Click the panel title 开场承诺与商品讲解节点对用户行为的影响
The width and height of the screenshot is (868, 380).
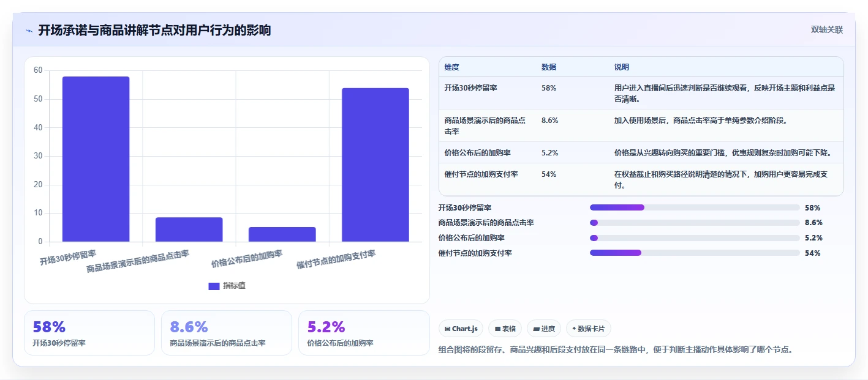[x=154, y=31]
